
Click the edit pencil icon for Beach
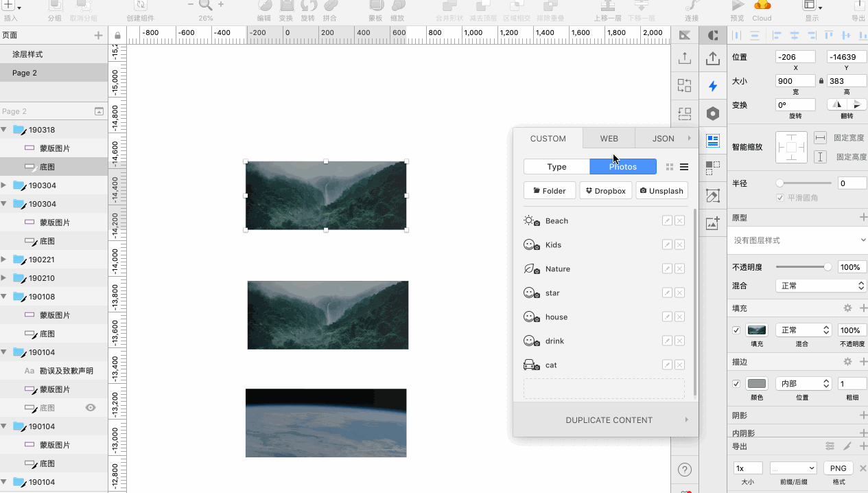click(x=667, y=221)
